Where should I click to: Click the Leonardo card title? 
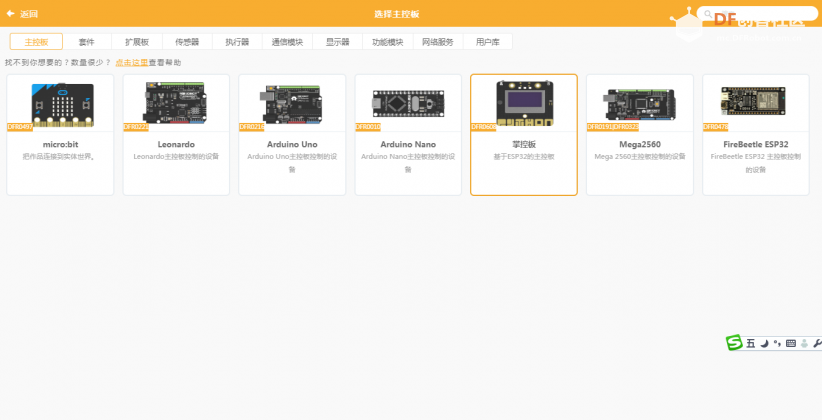pos(176,144)
